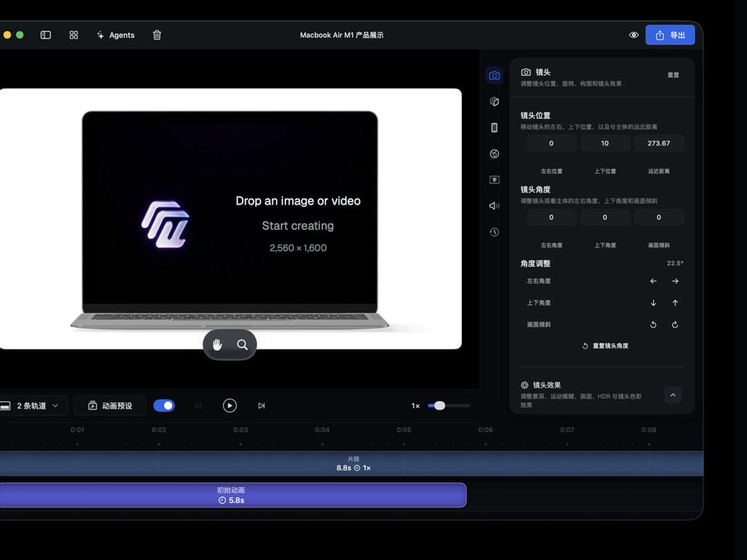This screenshot has height=560, width=747.
Task: Click the 上下角度 input field
Action: (605, 217)
